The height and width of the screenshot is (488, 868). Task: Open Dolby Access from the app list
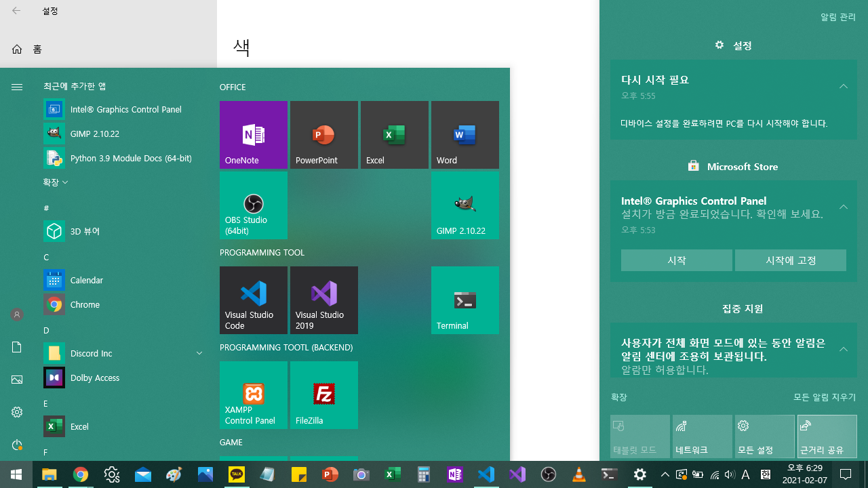coord(125,378)
